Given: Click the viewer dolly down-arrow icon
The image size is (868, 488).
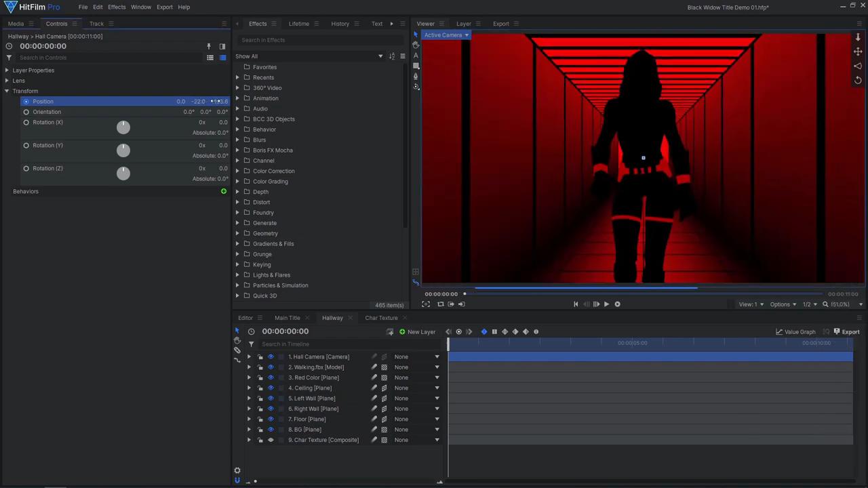Looking at the screenshot, I should (858, 38).
